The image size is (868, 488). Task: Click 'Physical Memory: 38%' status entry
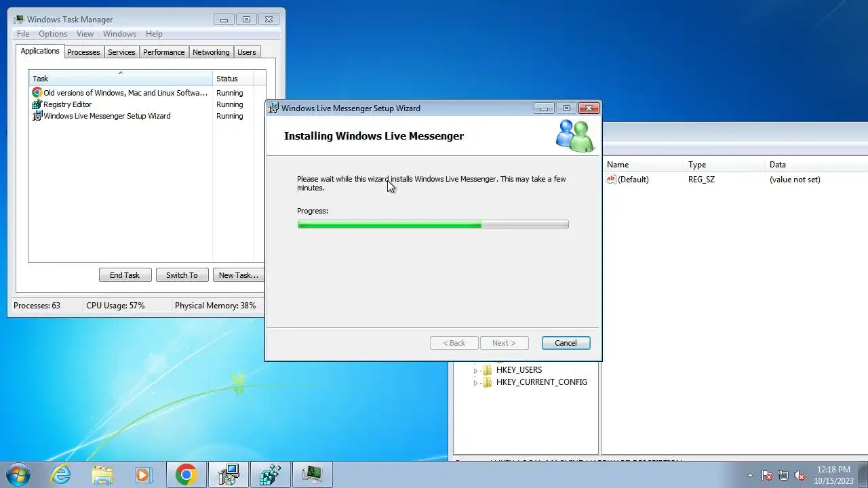click(215, 306)
